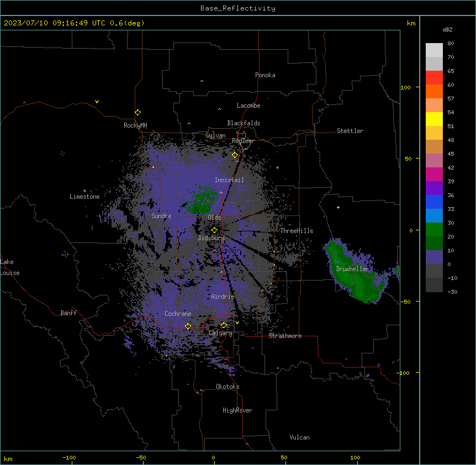
Task: Pick the magenta 39-42 dBZ legend swatch
Action: 434,174
